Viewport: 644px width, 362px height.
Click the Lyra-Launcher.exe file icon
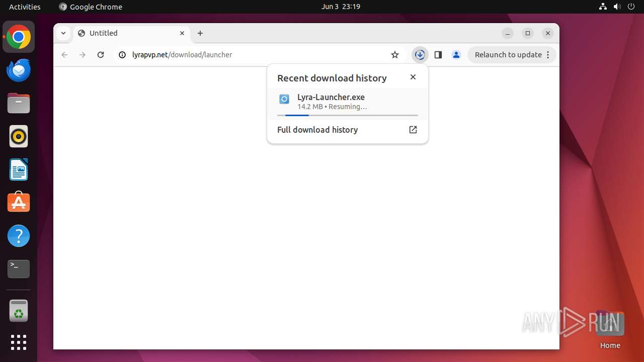(x=284, y=99)
